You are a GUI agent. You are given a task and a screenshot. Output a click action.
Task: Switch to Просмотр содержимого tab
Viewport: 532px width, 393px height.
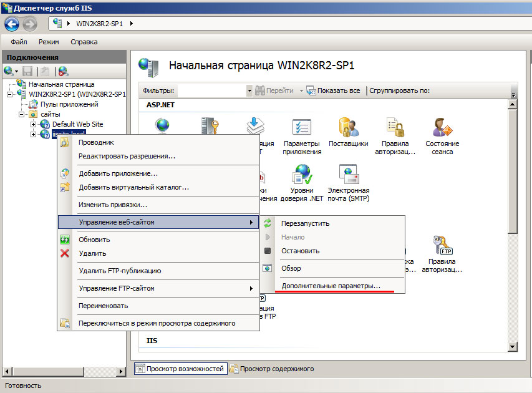coord(272,369)
